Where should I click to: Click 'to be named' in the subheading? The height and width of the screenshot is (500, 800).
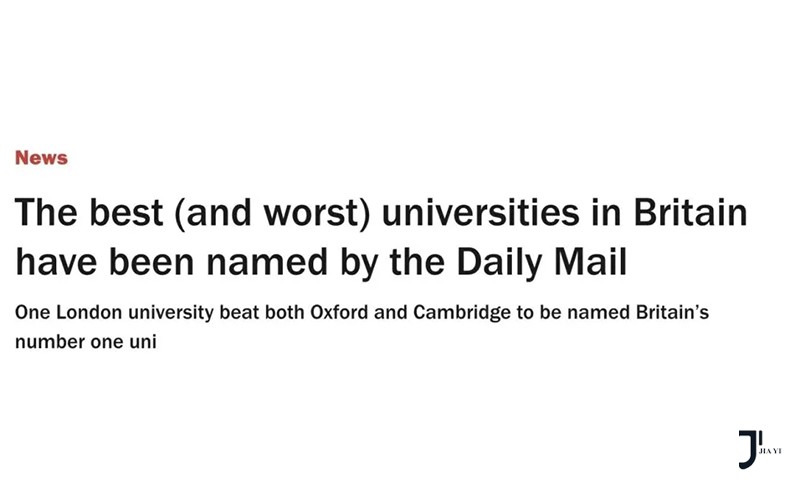pos(573,312)
